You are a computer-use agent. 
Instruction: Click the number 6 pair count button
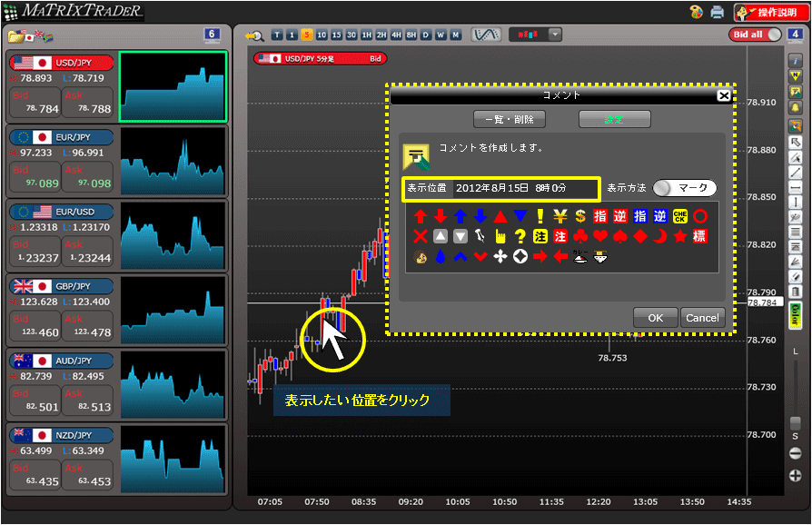click(212, 35)
